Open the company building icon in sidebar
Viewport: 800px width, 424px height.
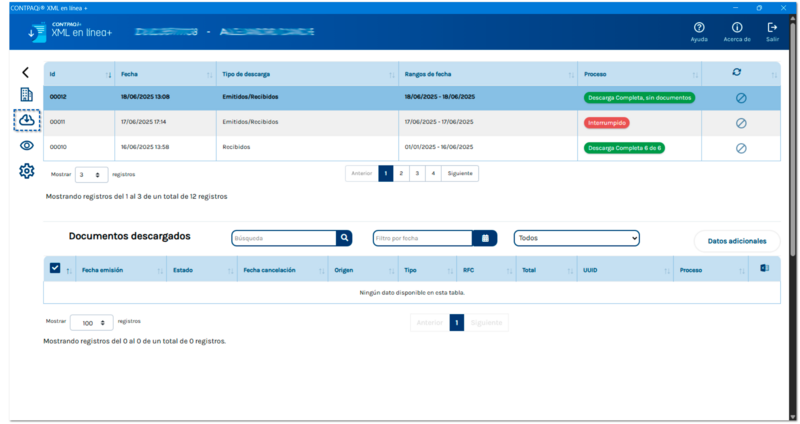27,95
